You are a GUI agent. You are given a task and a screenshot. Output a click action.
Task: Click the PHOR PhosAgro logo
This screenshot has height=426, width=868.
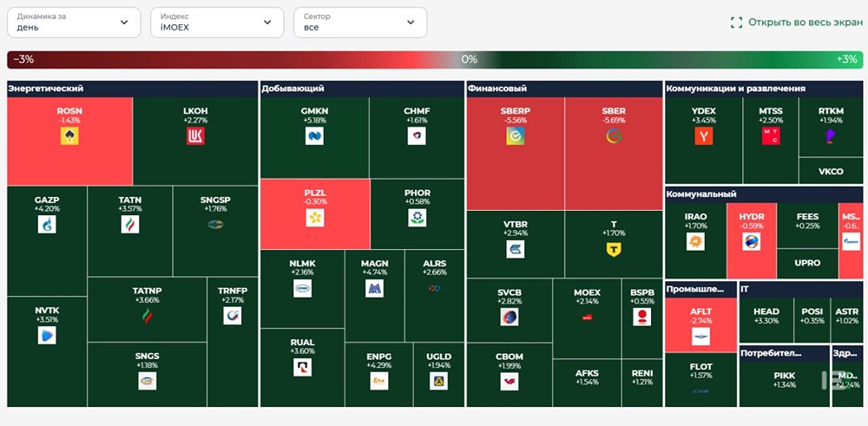click(418, 218)
